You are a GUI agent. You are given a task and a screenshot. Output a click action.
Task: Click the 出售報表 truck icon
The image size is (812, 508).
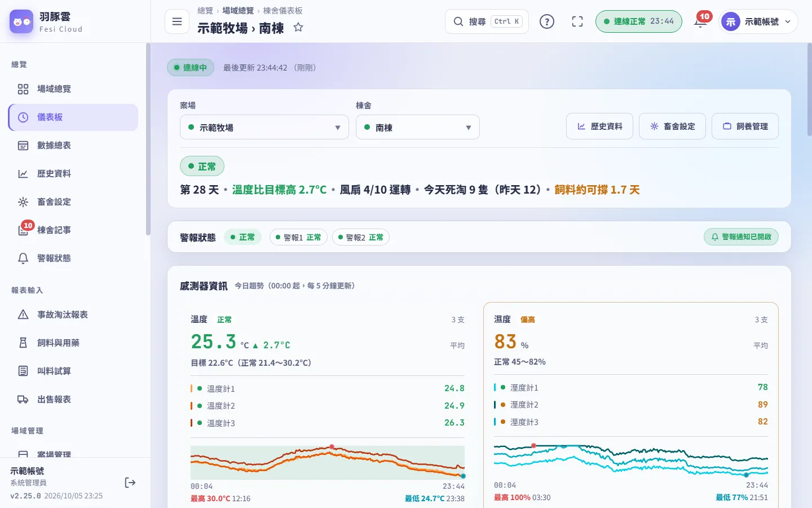pos(23,399)
